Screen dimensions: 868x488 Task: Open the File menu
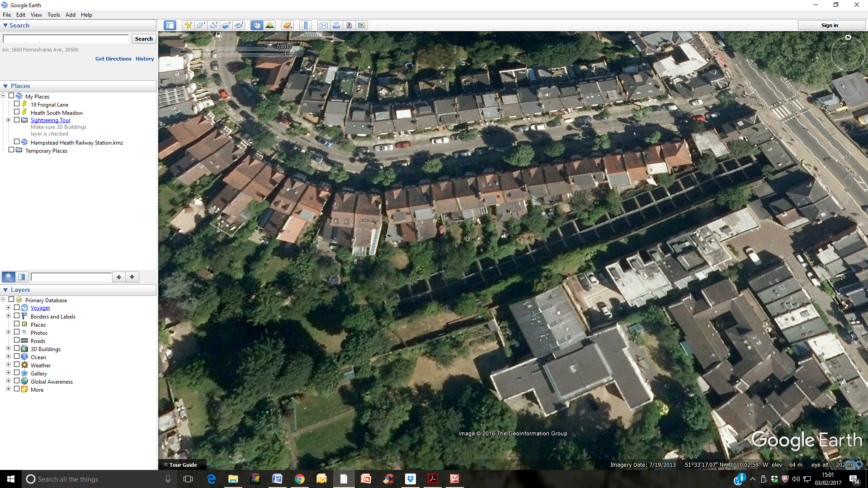(x=7, y=14)
